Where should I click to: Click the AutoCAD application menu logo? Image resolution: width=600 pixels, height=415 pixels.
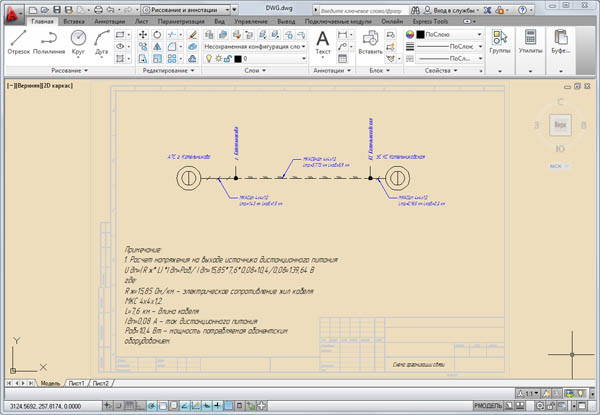click(12, 11)
